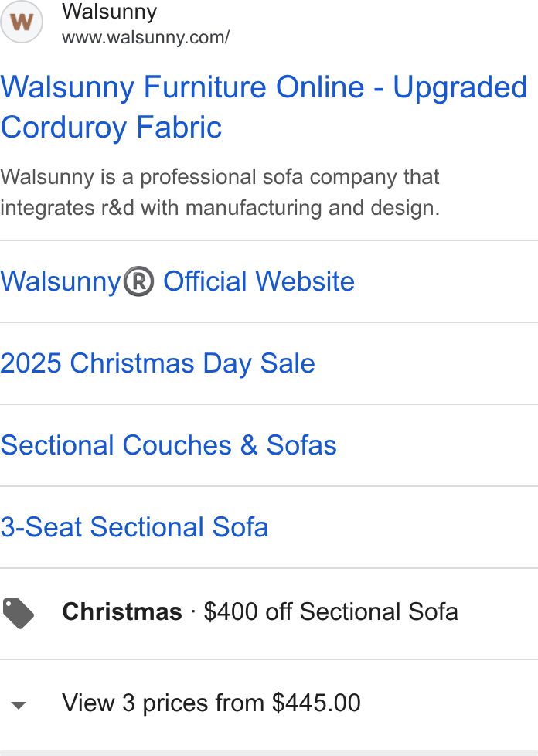Image resolution: width=538 pixels, height=756 pixels.
Task: Open the $400 off Sectional Sofa offer
Action: [x=331, y=612]
